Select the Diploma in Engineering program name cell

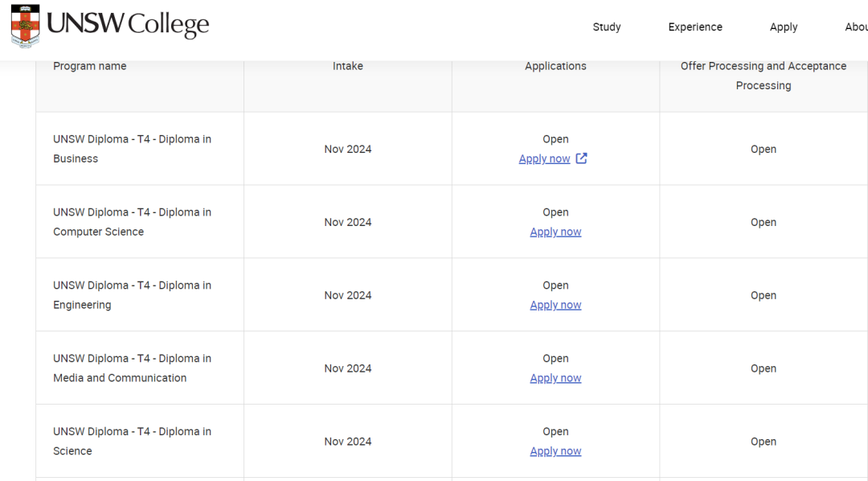[140, 295]
